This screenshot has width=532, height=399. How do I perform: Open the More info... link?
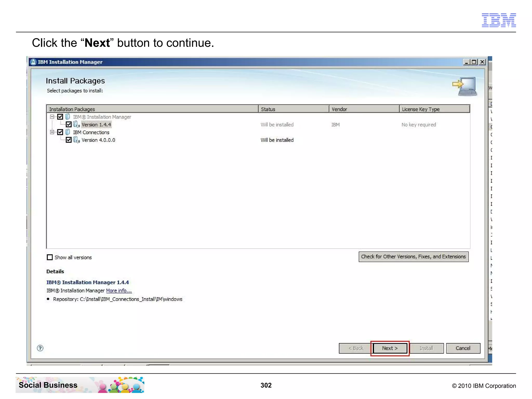click(119, 290)
